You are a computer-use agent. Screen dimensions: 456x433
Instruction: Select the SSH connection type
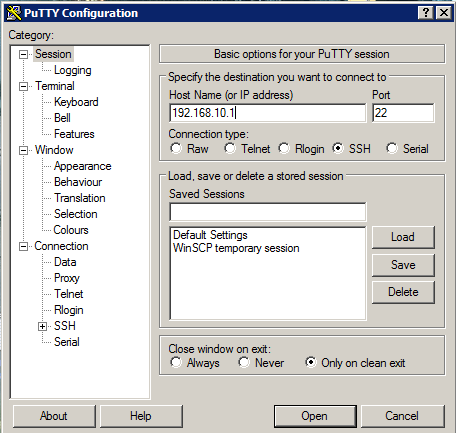[x=338, y=148]
